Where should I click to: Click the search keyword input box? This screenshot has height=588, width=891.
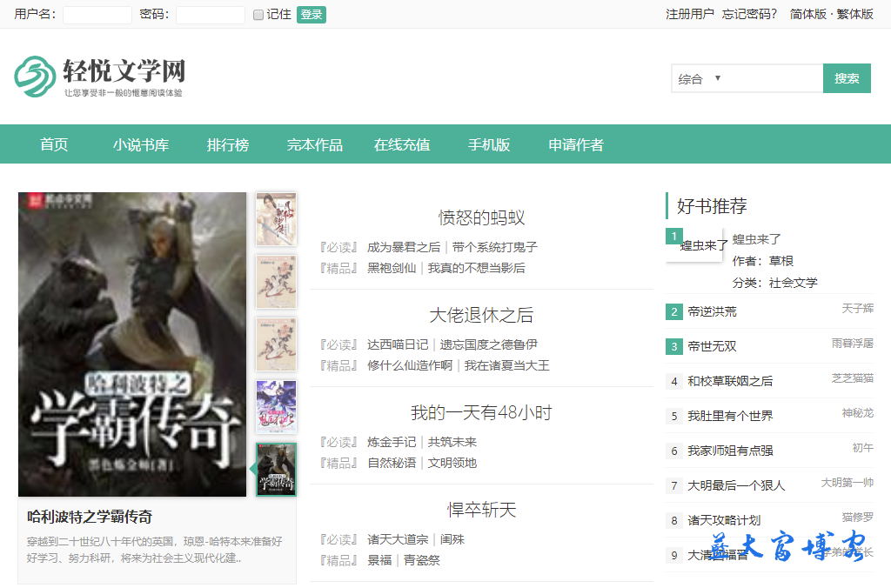pyautogui.click(x=774, y=78)
